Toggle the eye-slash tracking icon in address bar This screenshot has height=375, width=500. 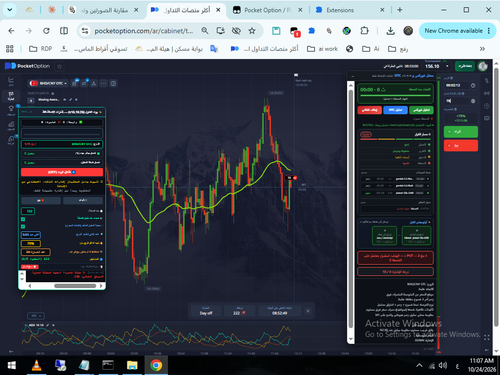coord(236,31)
